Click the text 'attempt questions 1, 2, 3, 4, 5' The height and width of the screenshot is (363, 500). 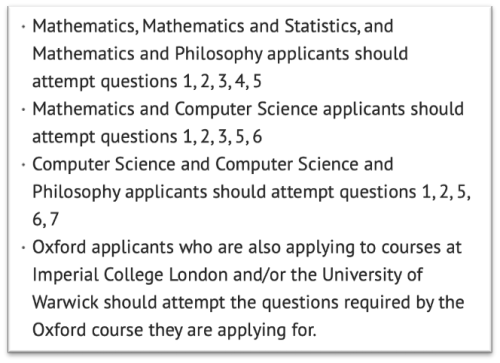tap(147, 82)
